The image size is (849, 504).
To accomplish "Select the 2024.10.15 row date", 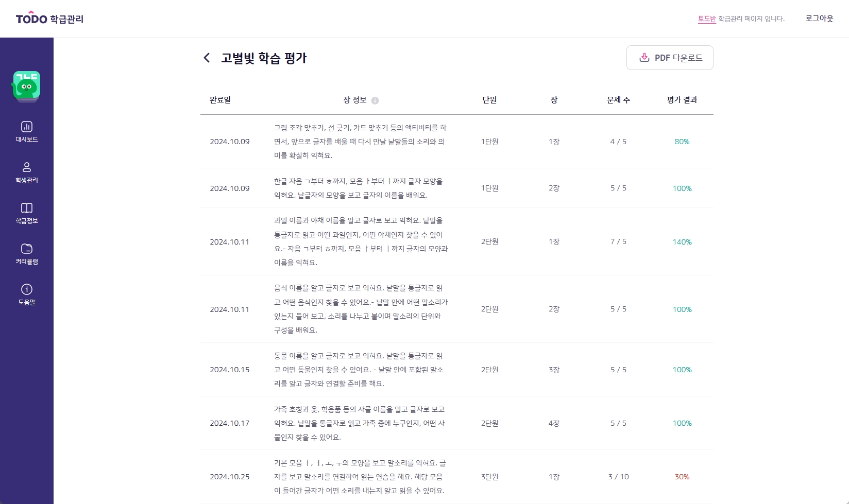I will point(229,370).
